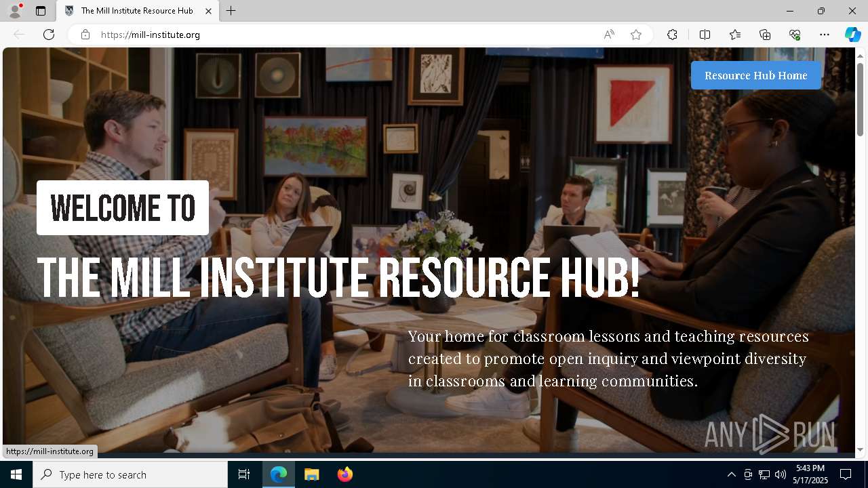Click the scrollbar down arrow
Viewport: 868px width, 488px height.
click(x=861, y=449)
